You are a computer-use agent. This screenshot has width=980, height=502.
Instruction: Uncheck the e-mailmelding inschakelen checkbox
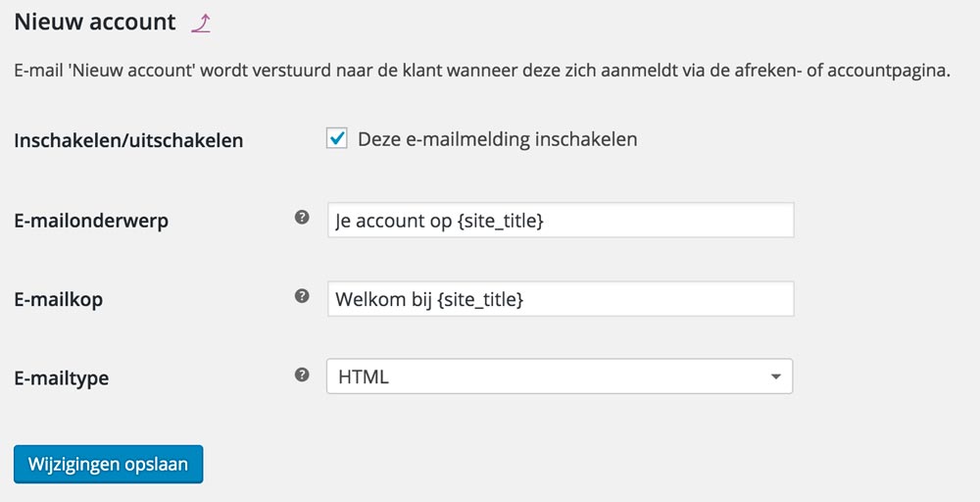point(337,139)
